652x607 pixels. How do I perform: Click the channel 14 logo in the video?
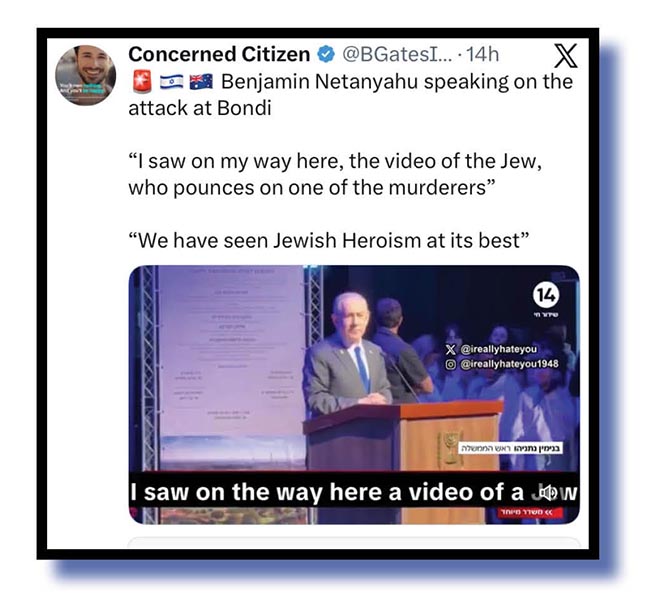click(x=546, y=295)
